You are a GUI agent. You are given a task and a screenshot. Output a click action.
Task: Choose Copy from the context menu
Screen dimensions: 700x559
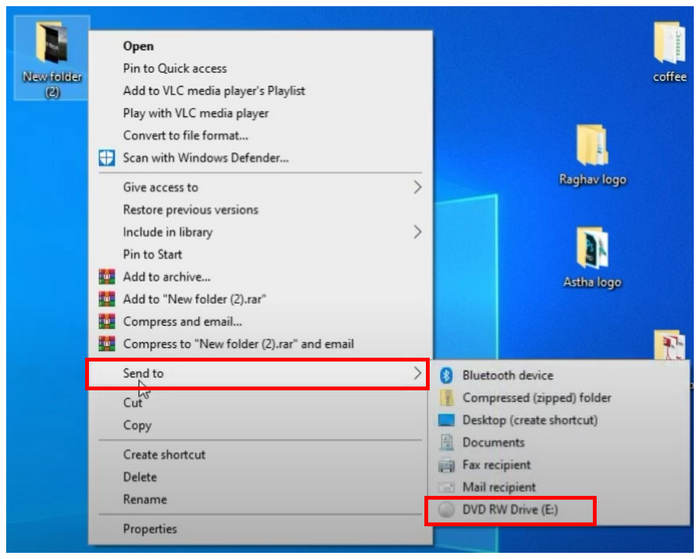pyautogui.click(x=260, y=425)
